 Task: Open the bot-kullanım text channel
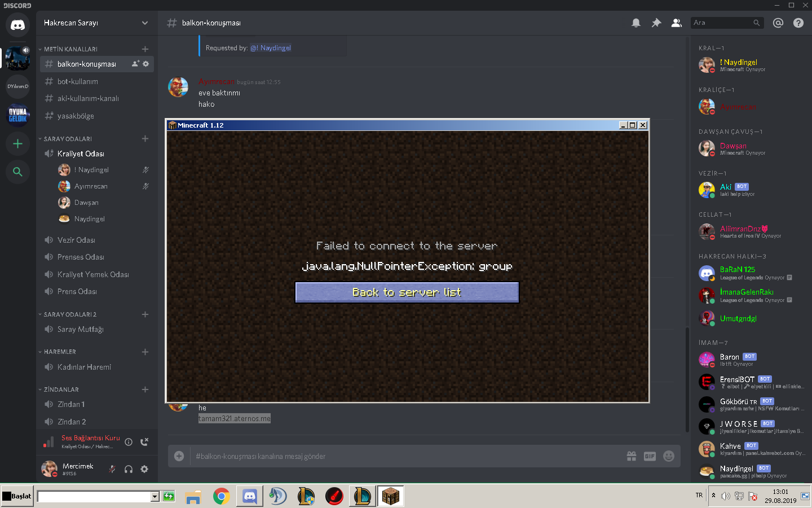97,82
